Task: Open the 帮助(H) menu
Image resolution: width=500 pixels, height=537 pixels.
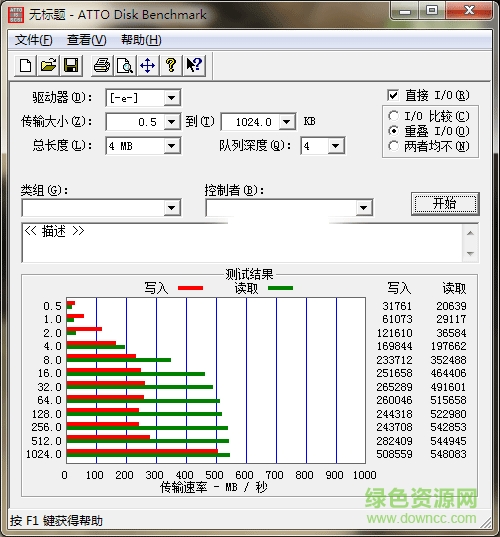Action: [141, 40]
